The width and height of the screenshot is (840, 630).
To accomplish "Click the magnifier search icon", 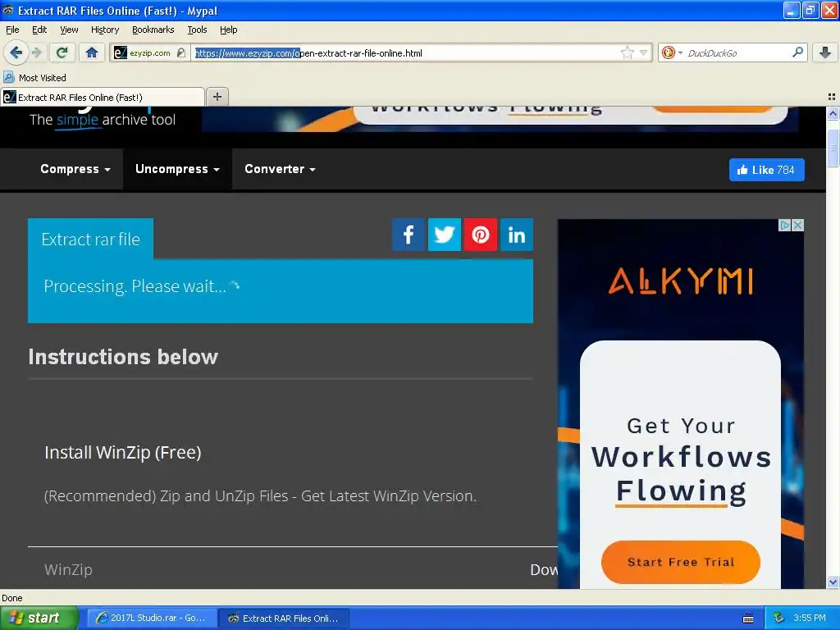I will (x=797, y=52).
